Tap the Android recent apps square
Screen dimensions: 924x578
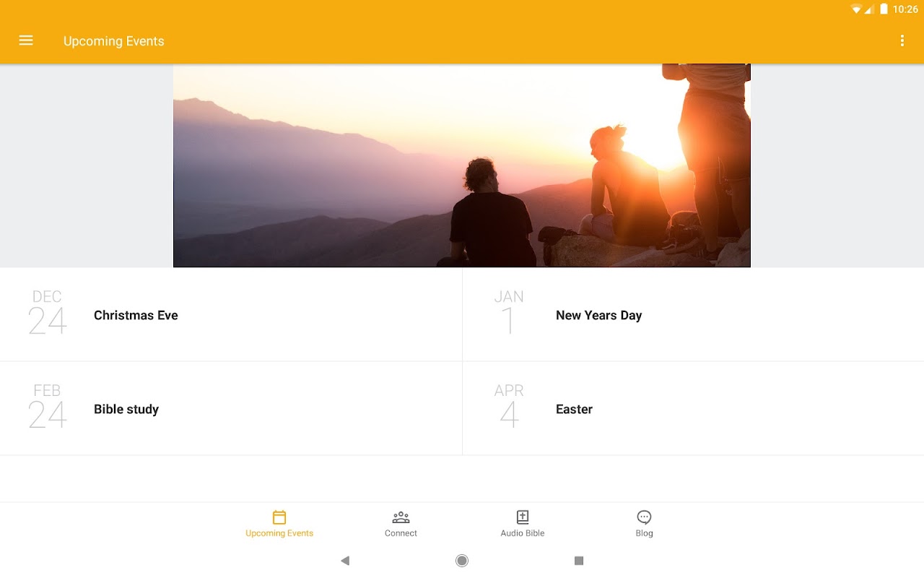click(x=578, y=561)
